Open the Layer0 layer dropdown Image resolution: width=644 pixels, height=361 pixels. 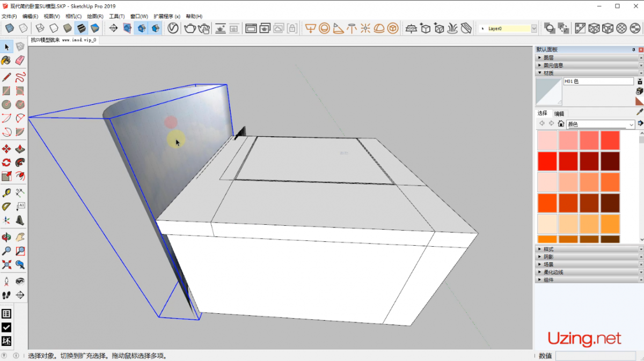[534, 28]
